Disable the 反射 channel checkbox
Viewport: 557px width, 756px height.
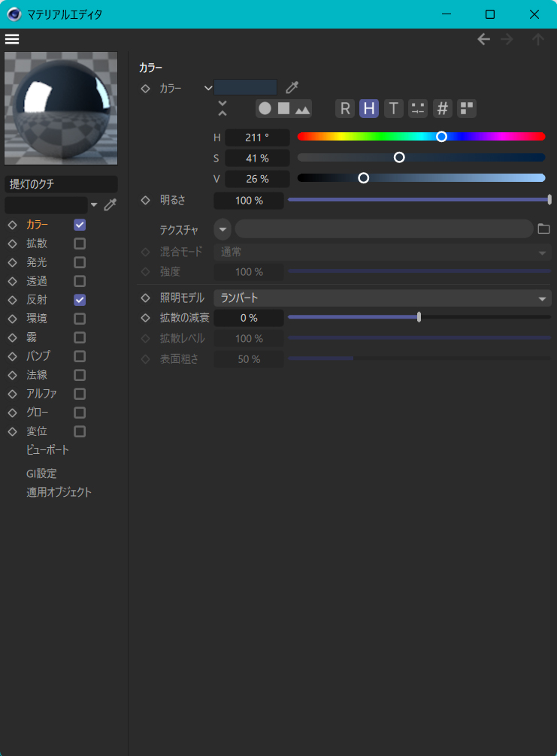point(80,300)
